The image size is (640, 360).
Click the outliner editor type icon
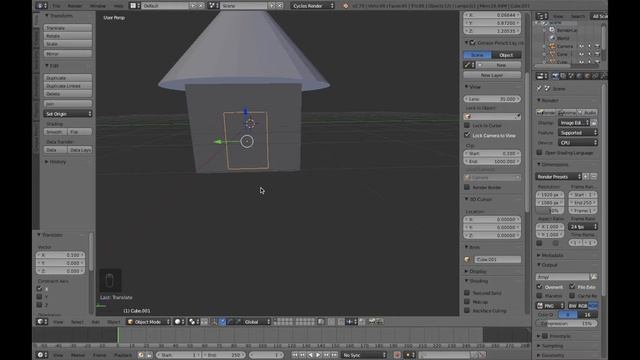(x=542, y=16)
